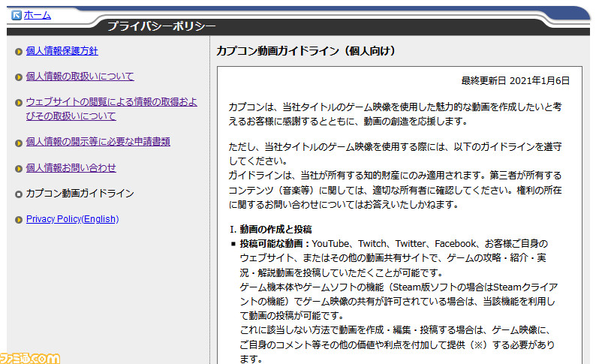Select カプコン動画ガイドライン sidebar item
The width and height of the screenshot is (599, 364).
[x=80, y=194]
